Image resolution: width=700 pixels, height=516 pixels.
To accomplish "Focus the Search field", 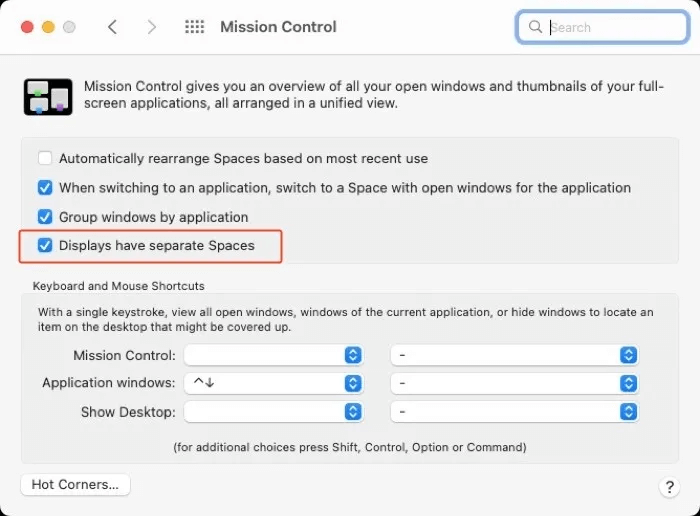I will [602, 27].
